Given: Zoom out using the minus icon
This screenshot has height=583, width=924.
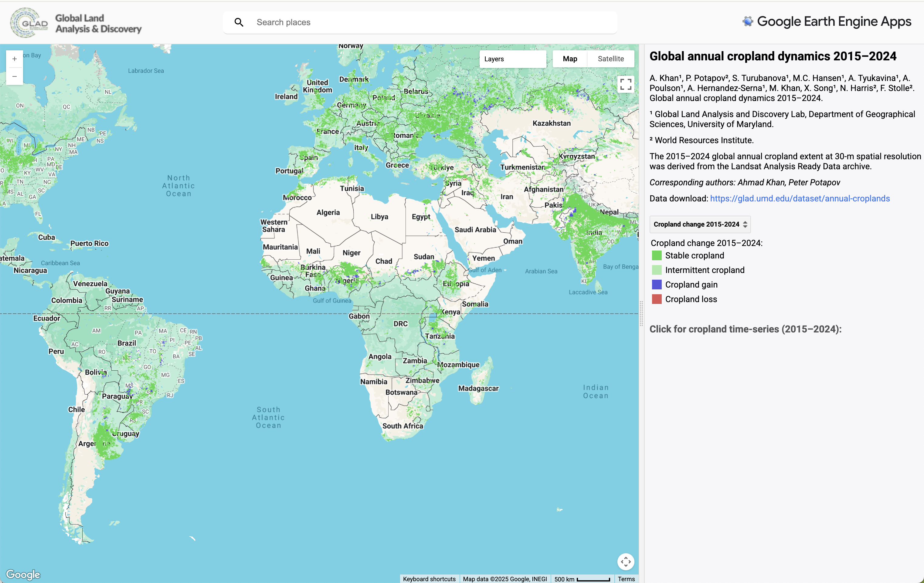Looking at the screenshot, I should [14, 76].
